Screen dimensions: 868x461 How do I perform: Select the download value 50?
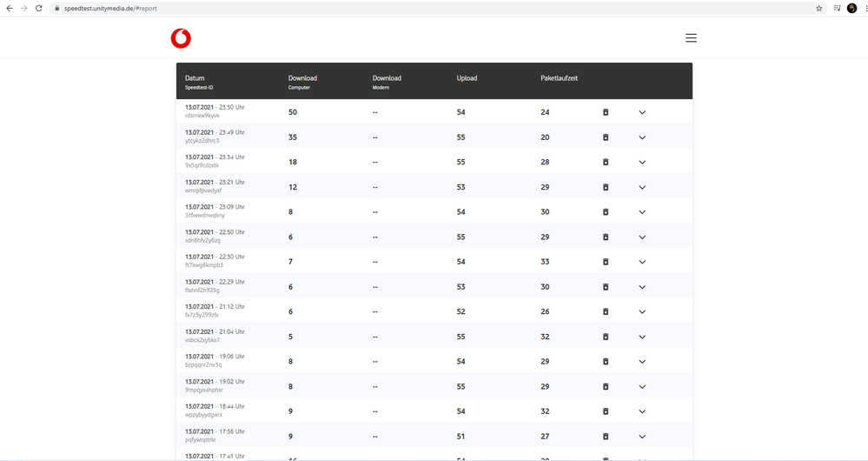(x=292, y=112)
